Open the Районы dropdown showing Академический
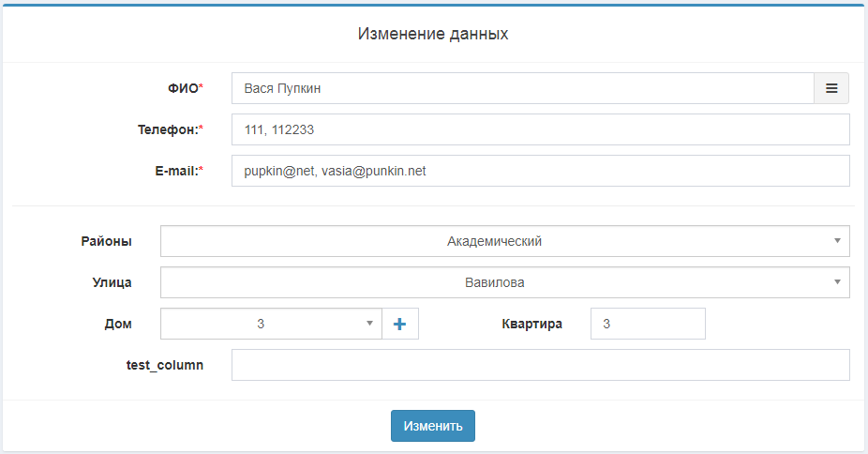The image size is (868, 454). [504, 241]
